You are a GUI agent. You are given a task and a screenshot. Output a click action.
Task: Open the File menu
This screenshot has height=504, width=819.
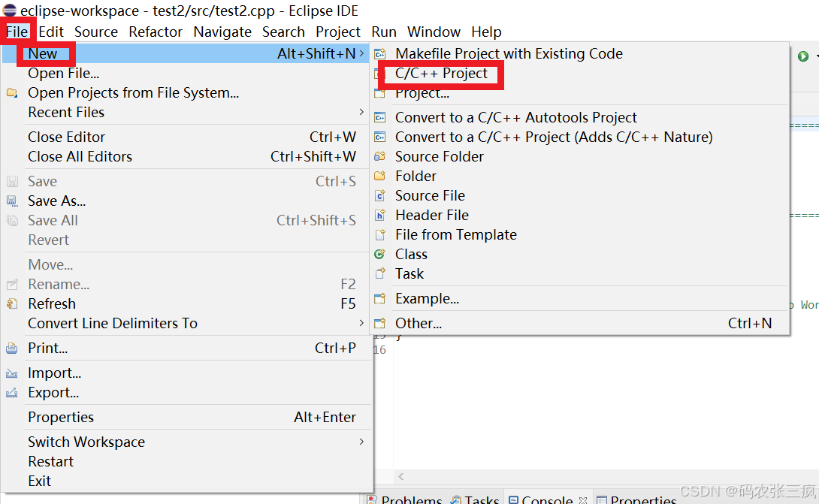point(17,32)
